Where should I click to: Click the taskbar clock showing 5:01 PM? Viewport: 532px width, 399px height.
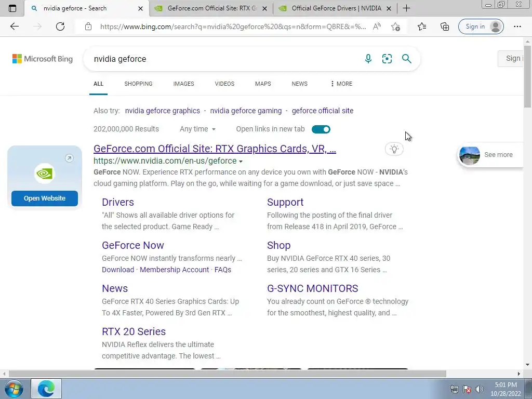click(506, 389)
